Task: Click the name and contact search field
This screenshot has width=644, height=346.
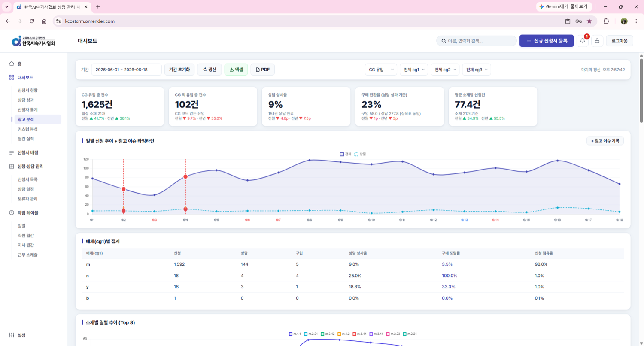Action: pos(477,41)
